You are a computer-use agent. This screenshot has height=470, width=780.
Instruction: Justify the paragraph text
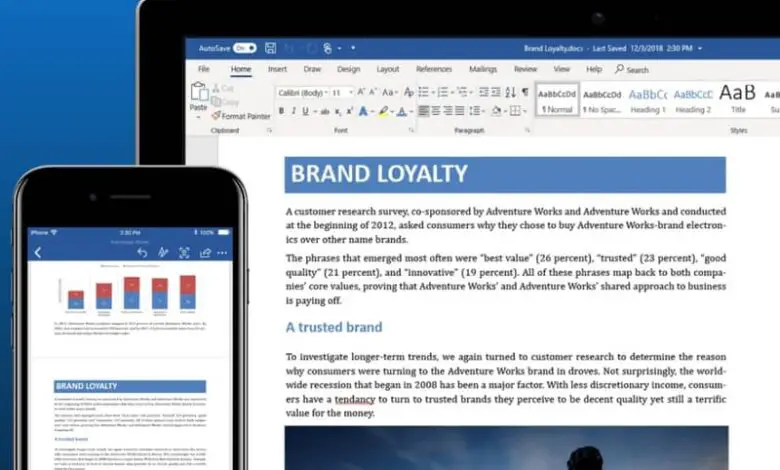click(460, 110)
